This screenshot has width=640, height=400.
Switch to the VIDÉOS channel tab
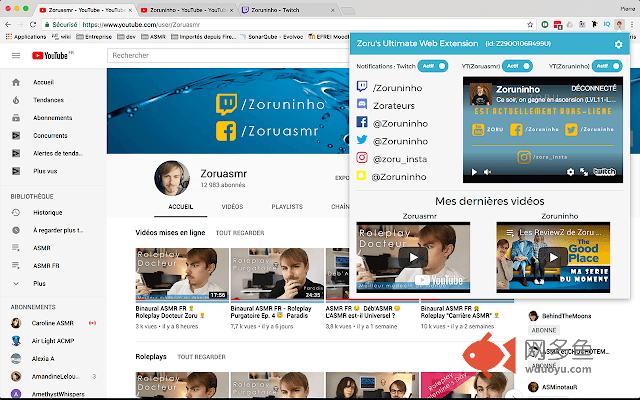(232, 207)
